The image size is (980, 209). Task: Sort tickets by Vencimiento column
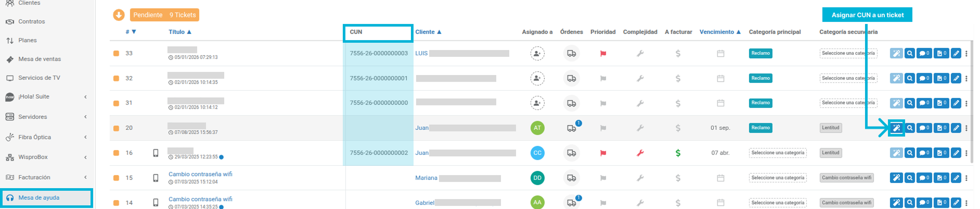[720, 32]
